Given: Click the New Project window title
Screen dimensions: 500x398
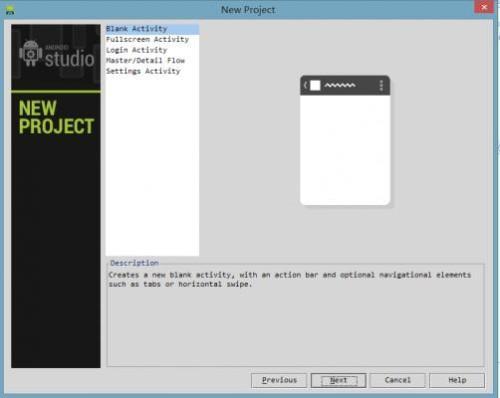Looking at the screenshot, I should tap(248, 10).
